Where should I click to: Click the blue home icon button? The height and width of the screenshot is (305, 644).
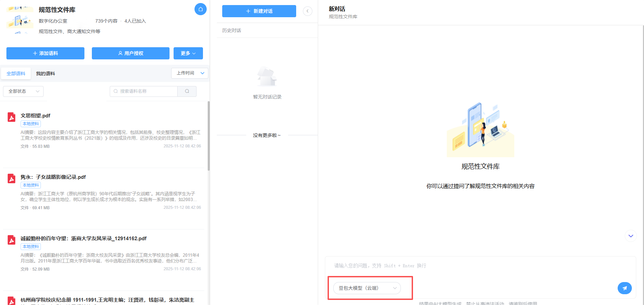(200, 9)
